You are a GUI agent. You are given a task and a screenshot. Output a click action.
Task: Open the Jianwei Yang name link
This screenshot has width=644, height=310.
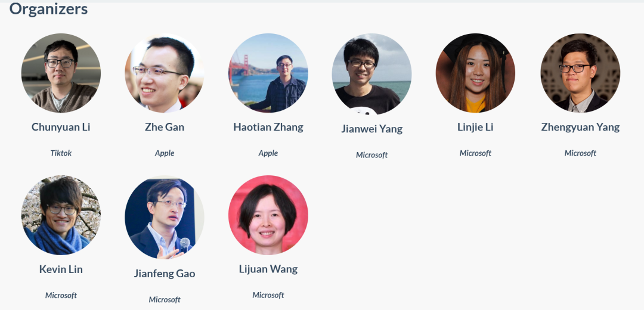371,129
